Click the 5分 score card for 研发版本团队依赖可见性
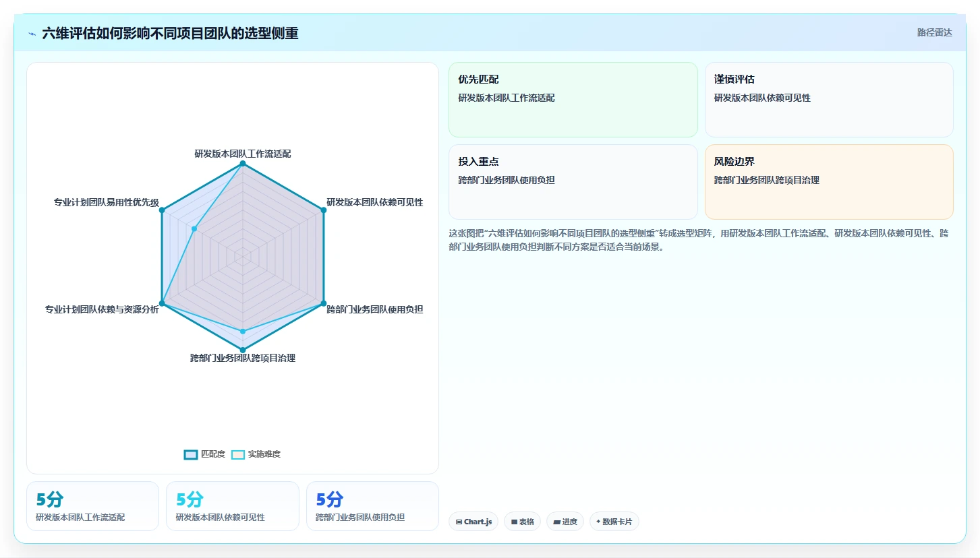Screen dimensions: 980x558 click(x=233, y=506)
